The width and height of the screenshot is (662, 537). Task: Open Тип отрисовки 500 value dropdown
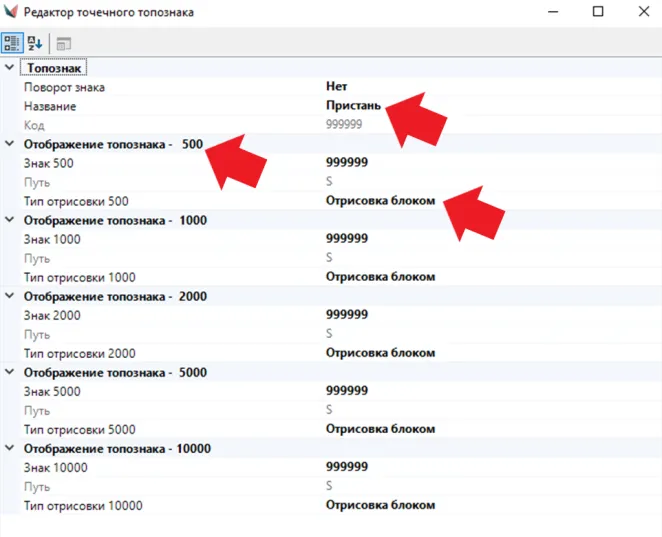380,201
